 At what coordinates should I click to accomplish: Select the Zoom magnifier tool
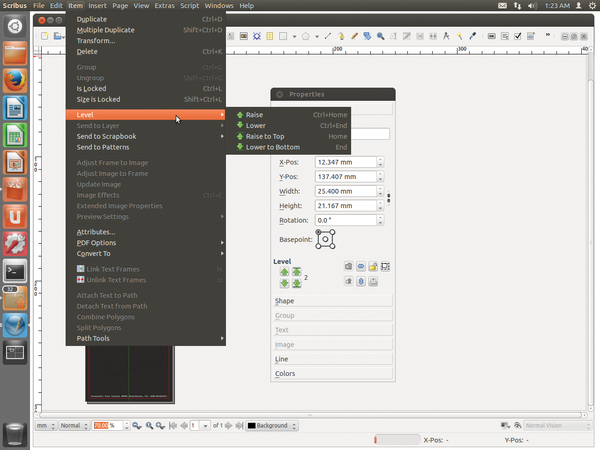pos(380,36)
